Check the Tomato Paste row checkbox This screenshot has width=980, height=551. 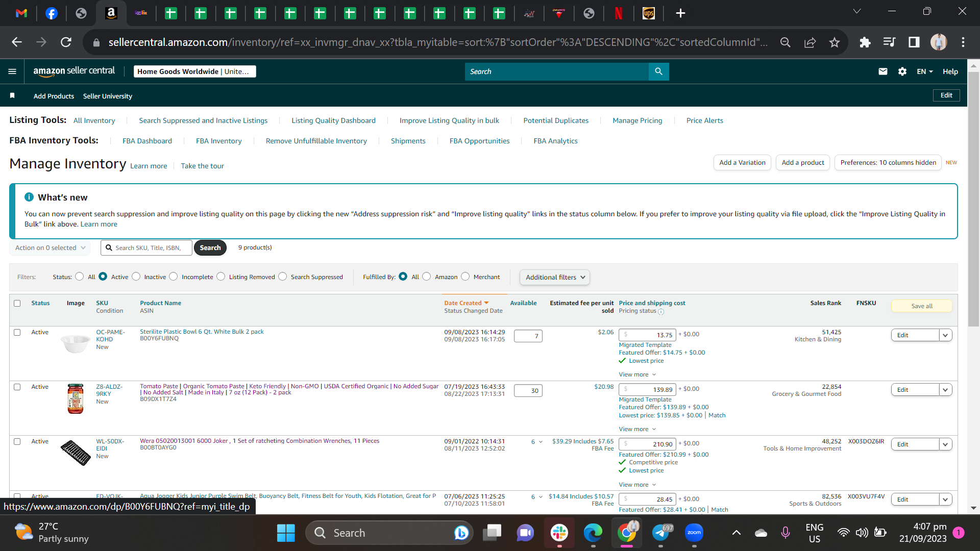pos(17,387)
